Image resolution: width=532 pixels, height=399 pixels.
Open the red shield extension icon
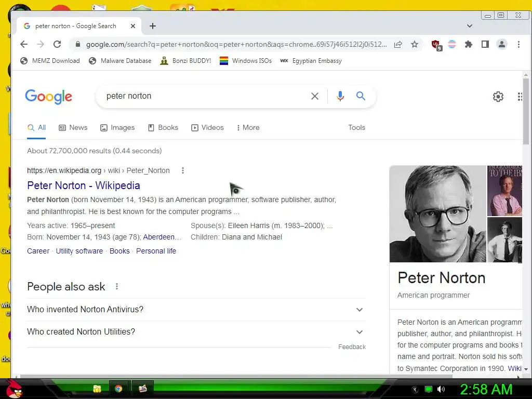coord(436,45)
